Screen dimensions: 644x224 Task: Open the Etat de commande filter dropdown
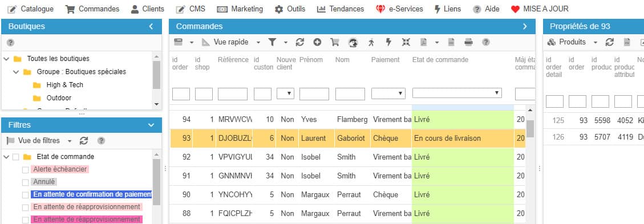tap(457, 93)
